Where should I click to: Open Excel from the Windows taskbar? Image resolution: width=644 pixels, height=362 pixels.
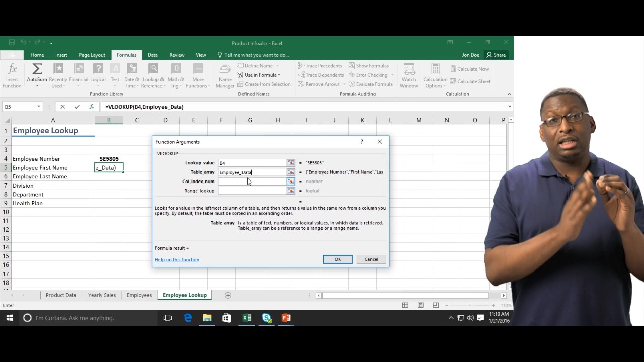(247, 318)
